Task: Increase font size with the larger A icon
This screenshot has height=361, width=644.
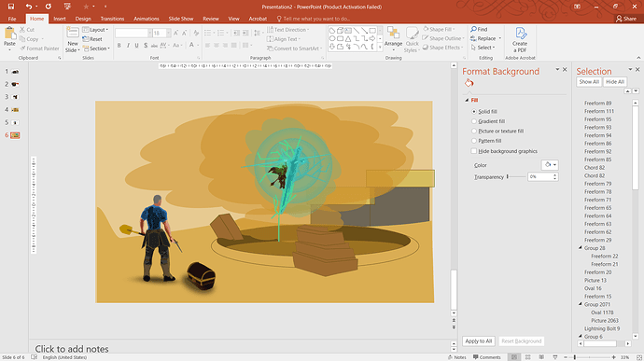Action: point(175,33)
